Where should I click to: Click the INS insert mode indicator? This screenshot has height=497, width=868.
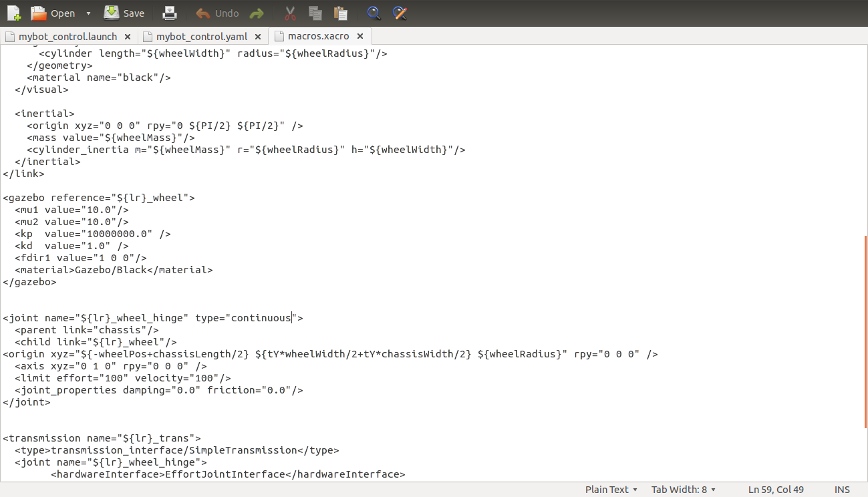click(842, 490)
